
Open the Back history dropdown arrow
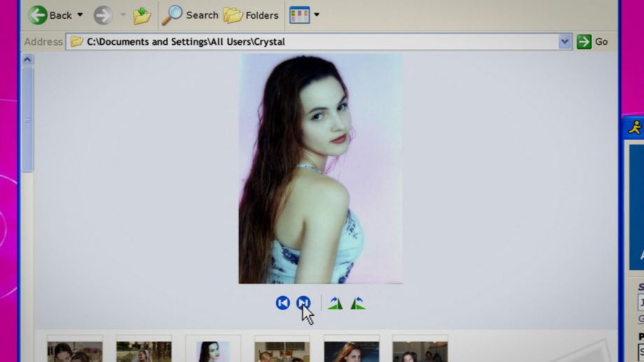(80, 15)
